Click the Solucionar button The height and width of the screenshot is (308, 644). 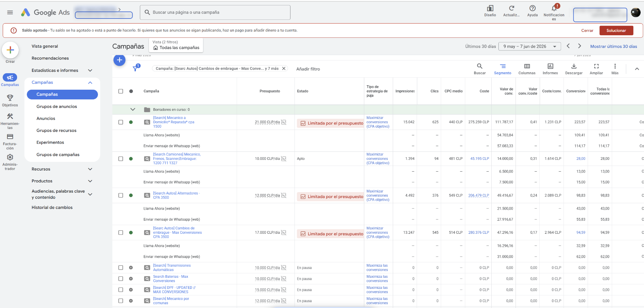[x=616, y=30]
